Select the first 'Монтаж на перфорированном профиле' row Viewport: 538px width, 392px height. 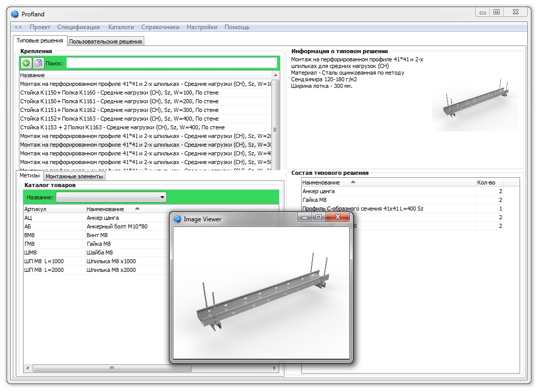[x=145, y=84]
